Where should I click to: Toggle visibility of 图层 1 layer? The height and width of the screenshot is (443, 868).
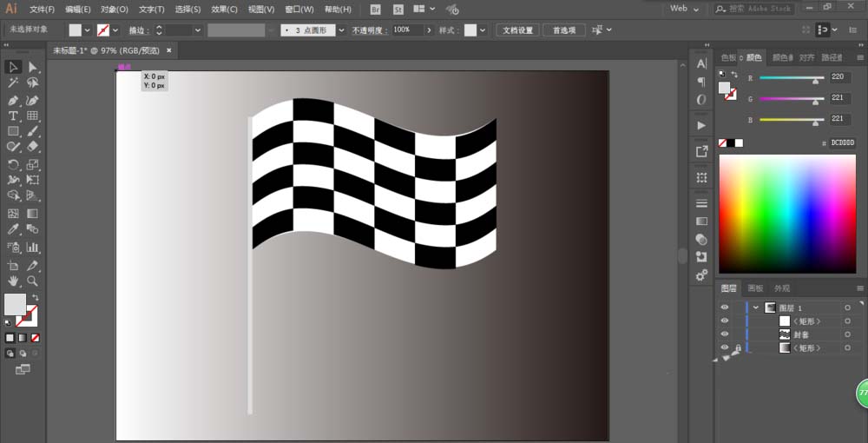(725, 307)
